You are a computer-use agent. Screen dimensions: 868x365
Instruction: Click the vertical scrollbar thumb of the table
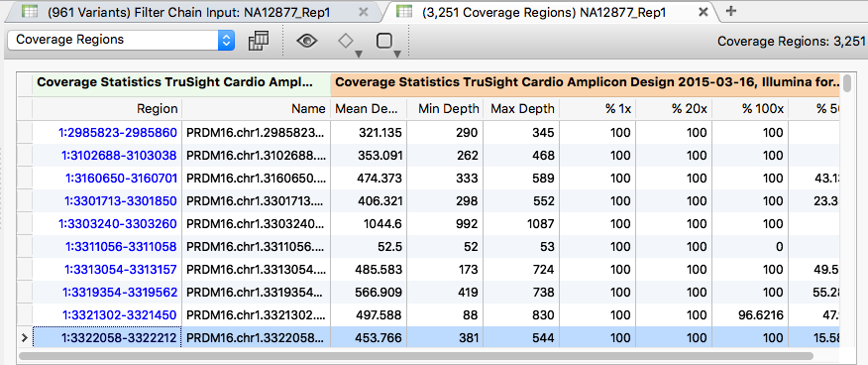click(847, 84)
